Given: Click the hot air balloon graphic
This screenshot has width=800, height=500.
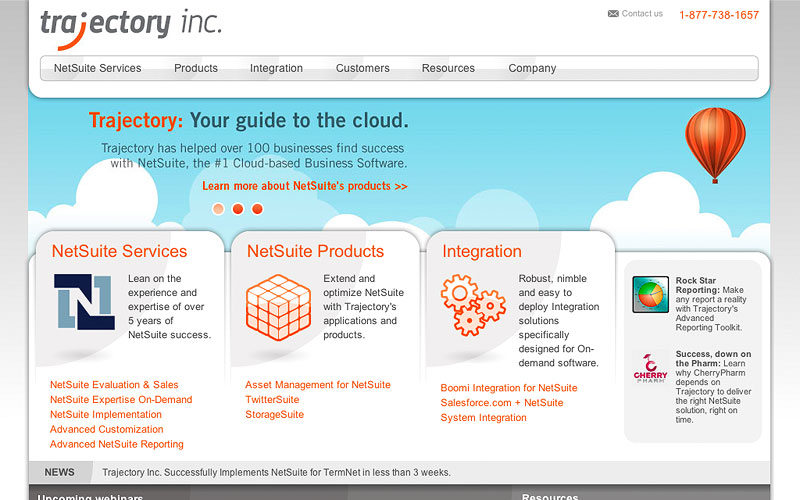Looking at the screenshot, I should pyautogui.click(x=715, y=142).
